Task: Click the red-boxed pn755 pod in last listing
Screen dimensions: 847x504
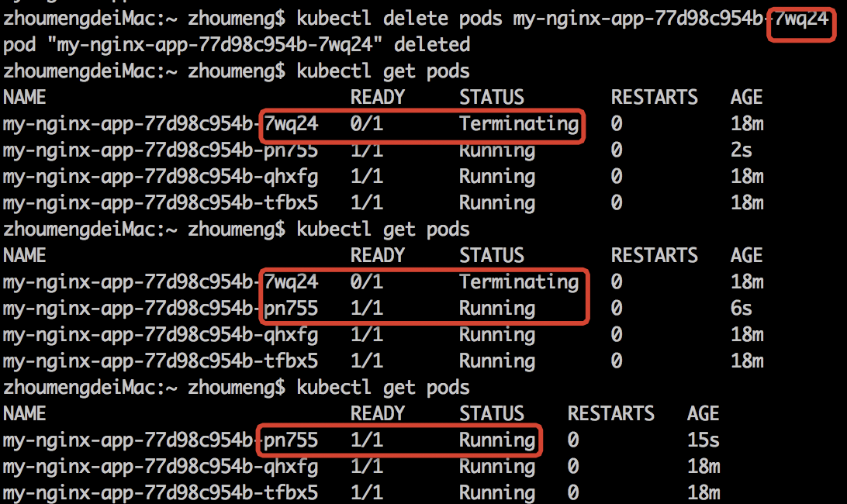Action: [291, 440]
